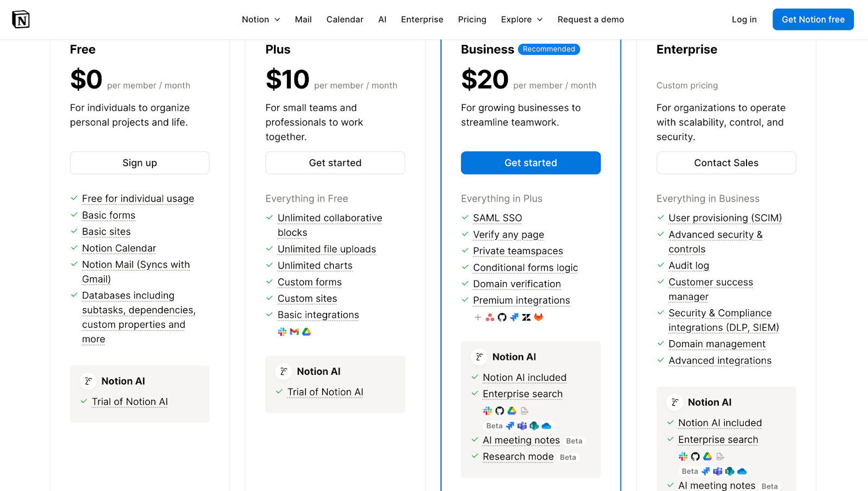Click Zendesk icon under Premium integrations
Screen dimensions: 868x491
(x=526, y=317)
